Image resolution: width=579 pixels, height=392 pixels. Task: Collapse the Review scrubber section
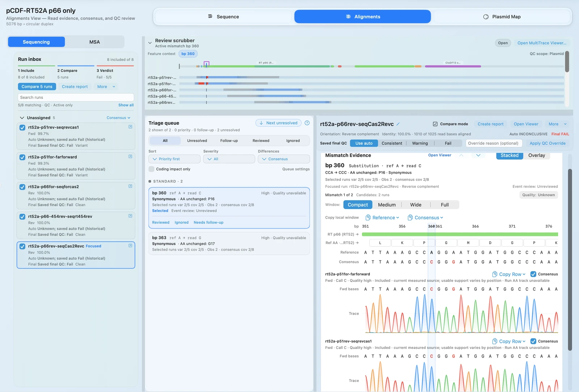tap(150, 43)
